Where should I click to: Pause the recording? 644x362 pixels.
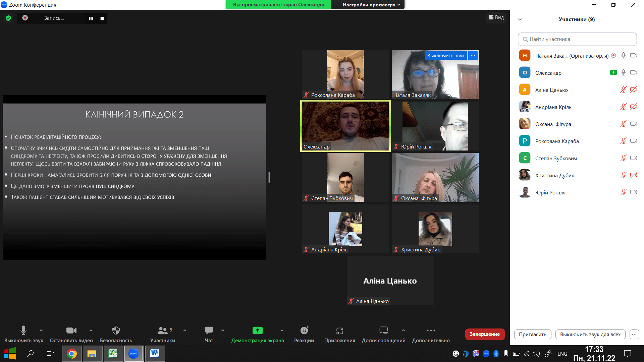(91, 18)
